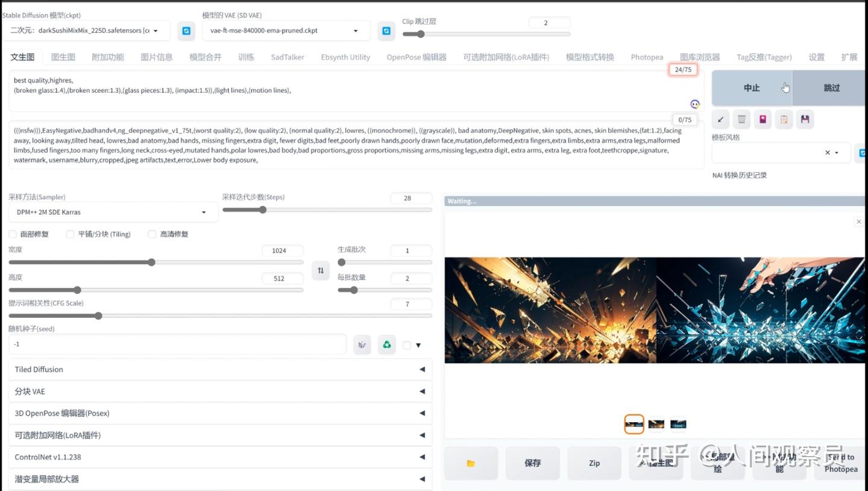Open output folder with the folder icon
Screen dimensions: 868x491
click(x=471, y=463)
